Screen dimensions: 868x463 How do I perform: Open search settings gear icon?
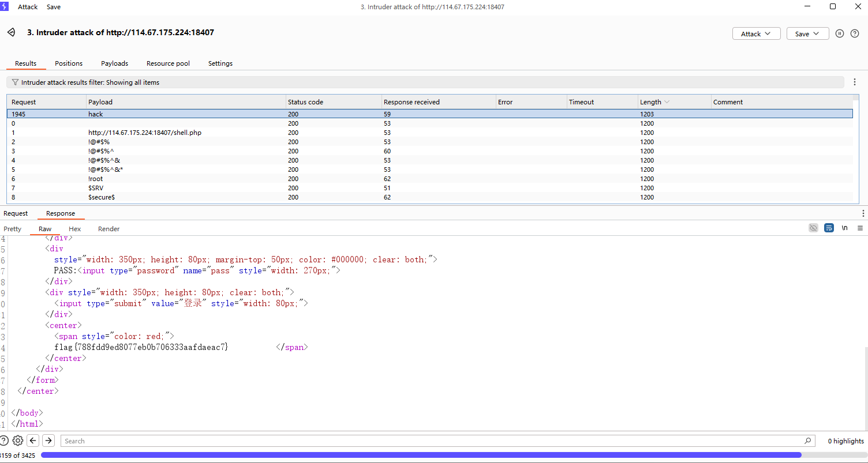click(18, 441)
